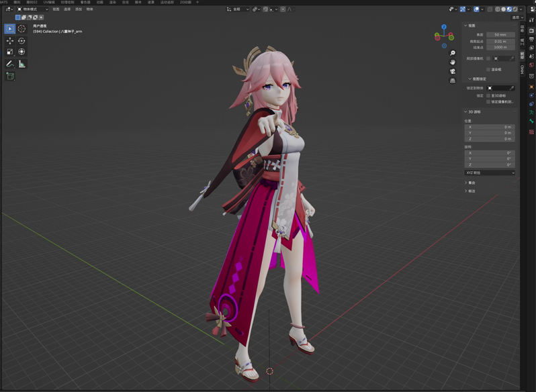
Task: Click the pan hand viewport icon
Action: 453,62
